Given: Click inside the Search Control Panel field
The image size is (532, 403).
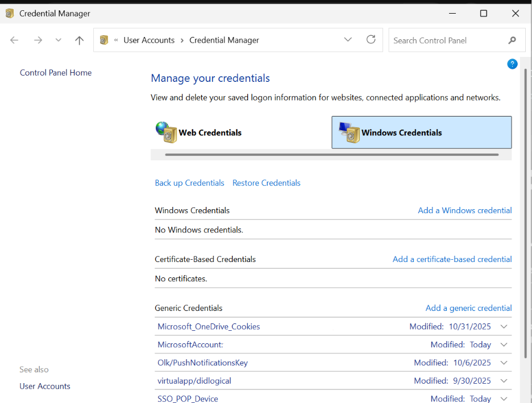Looking at the screenshot, I should coord(446,40).
